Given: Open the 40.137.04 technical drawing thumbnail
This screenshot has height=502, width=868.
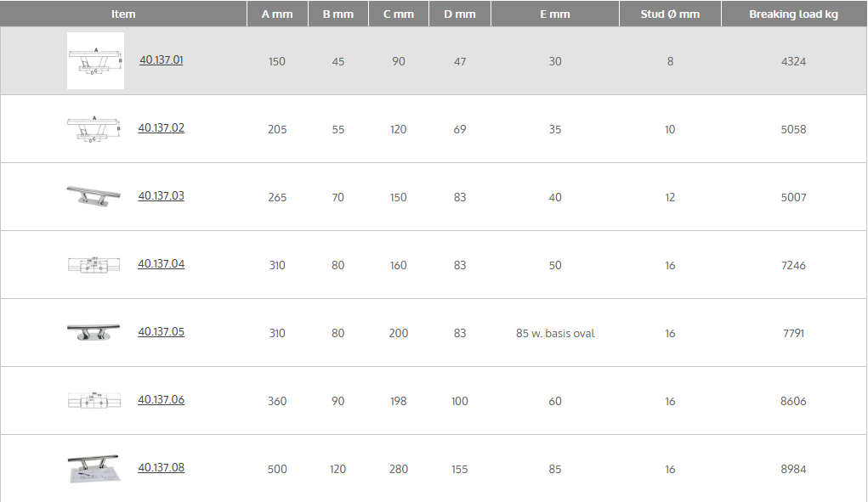Looking at the screenshot, I should [x=94, y=265].
